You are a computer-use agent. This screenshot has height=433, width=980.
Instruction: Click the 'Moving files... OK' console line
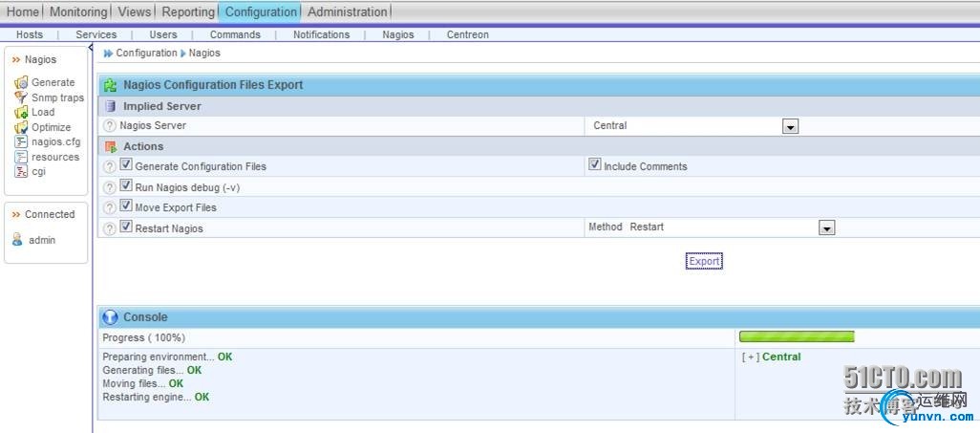click(x=143, y=383)
